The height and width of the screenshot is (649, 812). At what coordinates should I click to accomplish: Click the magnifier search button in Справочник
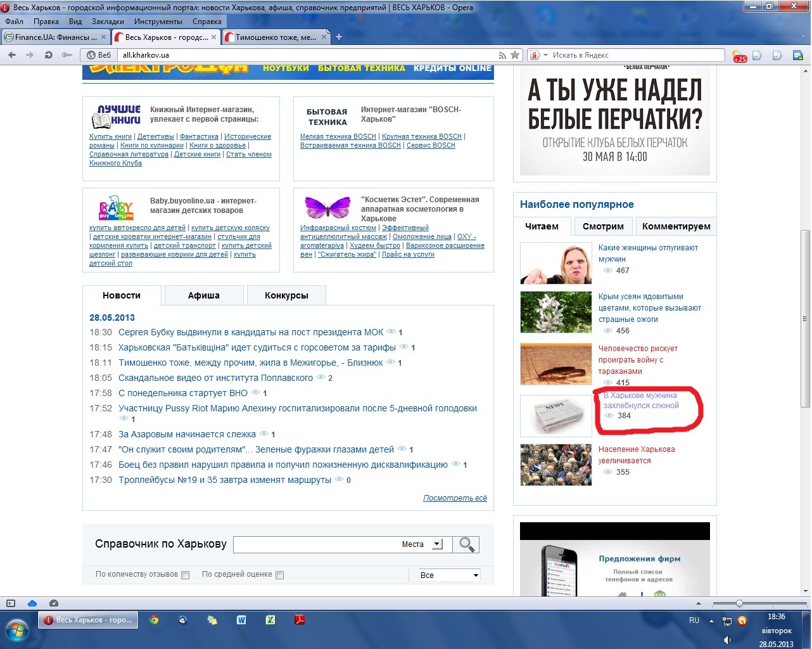tap(467, 544)
